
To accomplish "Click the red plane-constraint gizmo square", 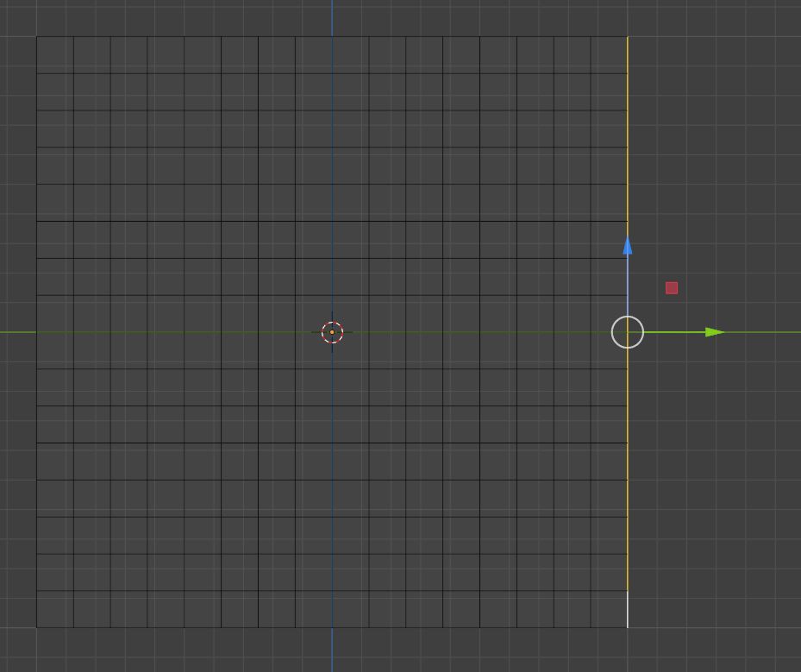I will (x=672, y=288).
